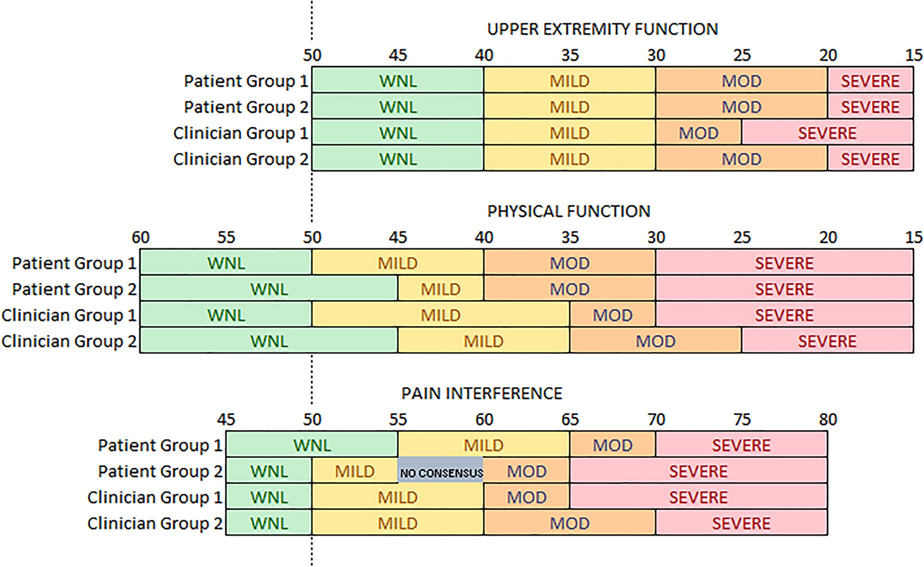Click Upper Extremity Clinician Group 1 MOD segment
Screen dimensions: 924x567
(x=699, y=133)
